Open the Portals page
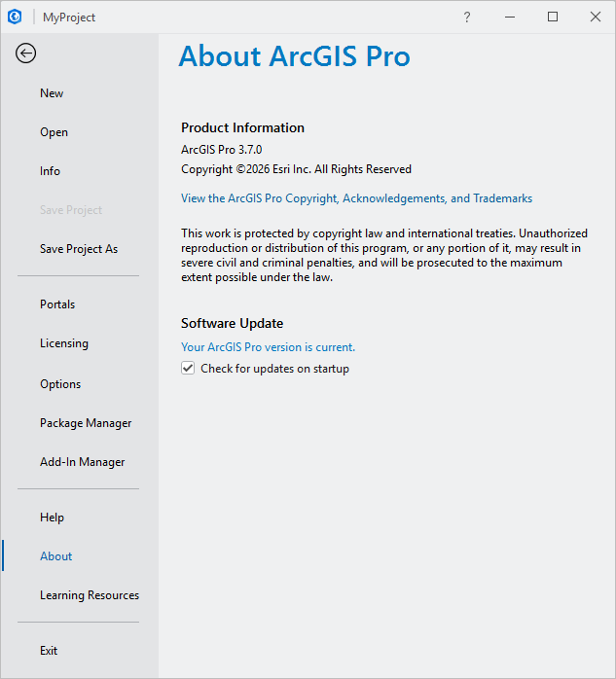This screenshot has width=616, height=679. coord(57,304)
